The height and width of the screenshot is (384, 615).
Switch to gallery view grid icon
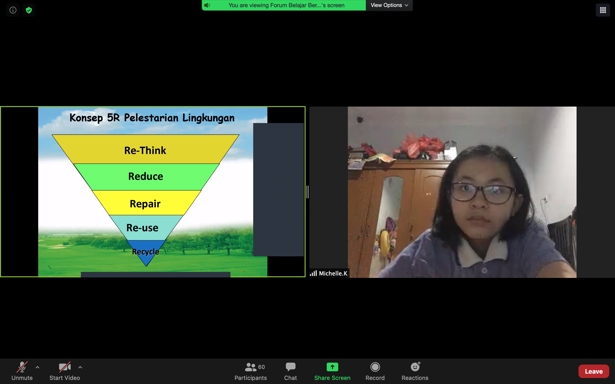(603, 10)
